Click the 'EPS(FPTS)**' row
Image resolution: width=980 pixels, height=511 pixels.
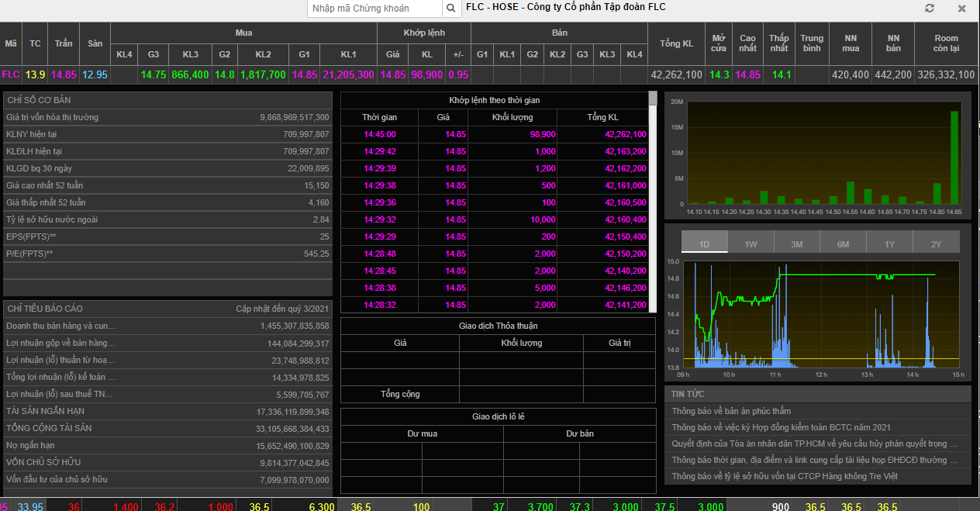pyautogui.click(x=167, y=237)
